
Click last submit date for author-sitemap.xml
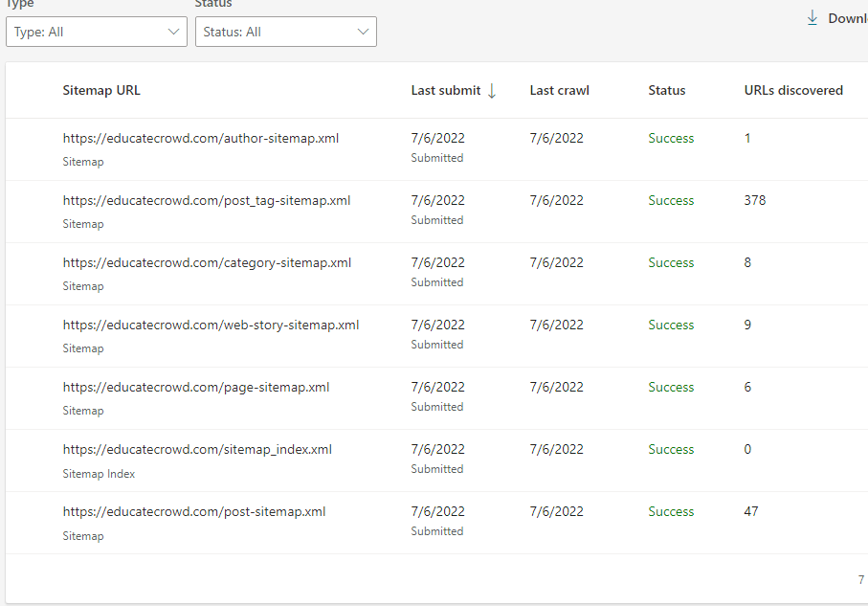tap(438, 138)
